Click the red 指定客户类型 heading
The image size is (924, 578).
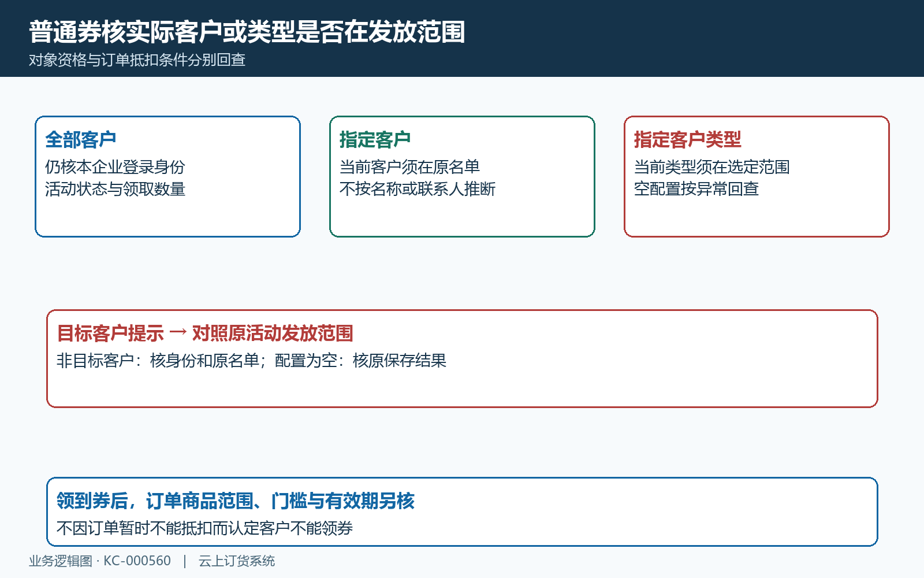(x=688, y=139)
